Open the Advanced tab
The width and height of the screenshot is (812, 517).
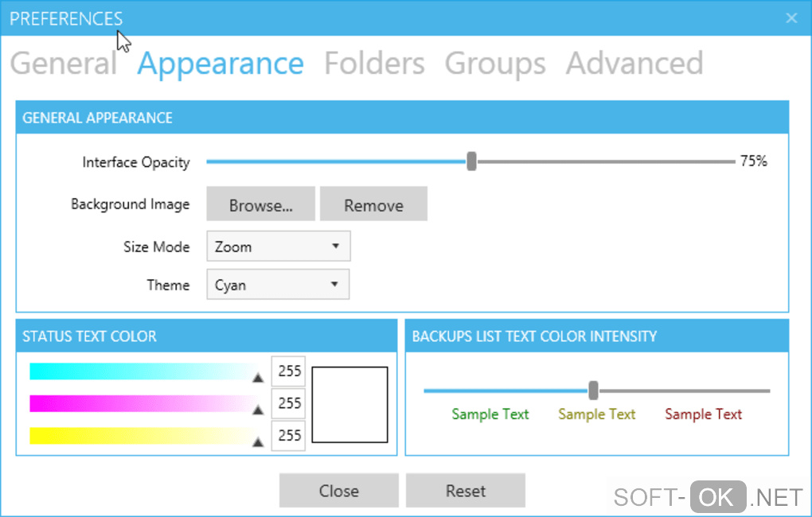coord(634,64)
